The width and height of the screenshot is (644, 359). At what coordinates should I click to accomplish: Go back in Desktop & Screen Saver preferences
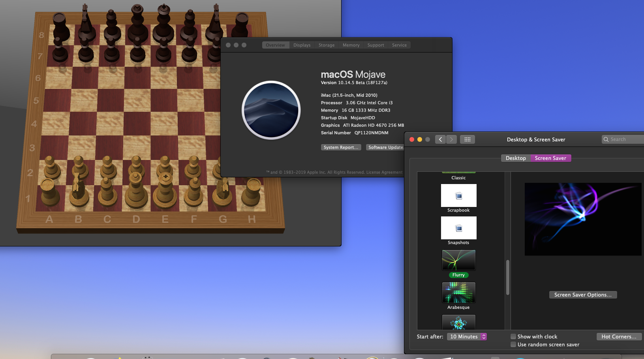(x=441, y=139)
